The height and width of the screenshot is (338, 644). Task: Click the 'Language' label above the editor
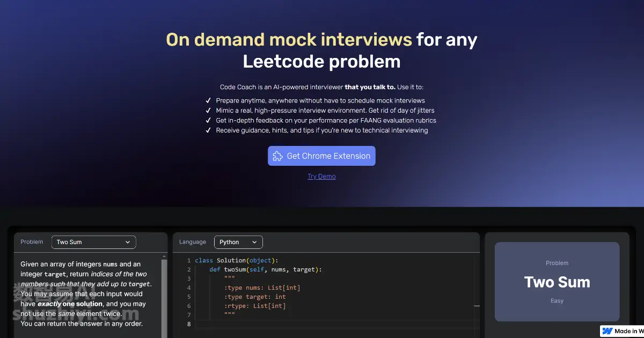pyautogui.click(x=193, y=242)
